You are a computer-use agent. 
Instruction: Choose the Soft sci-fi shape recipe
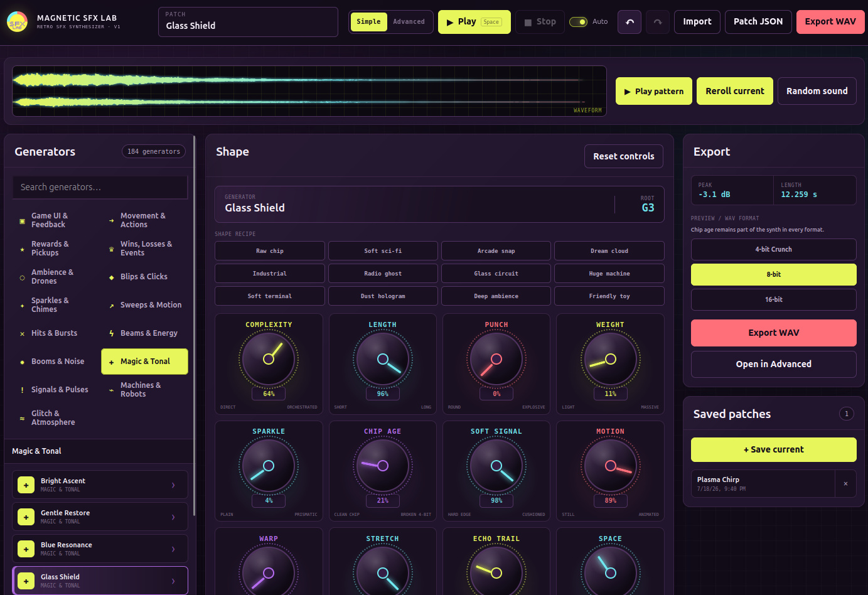pyautogui.click(x=383, y=250)
